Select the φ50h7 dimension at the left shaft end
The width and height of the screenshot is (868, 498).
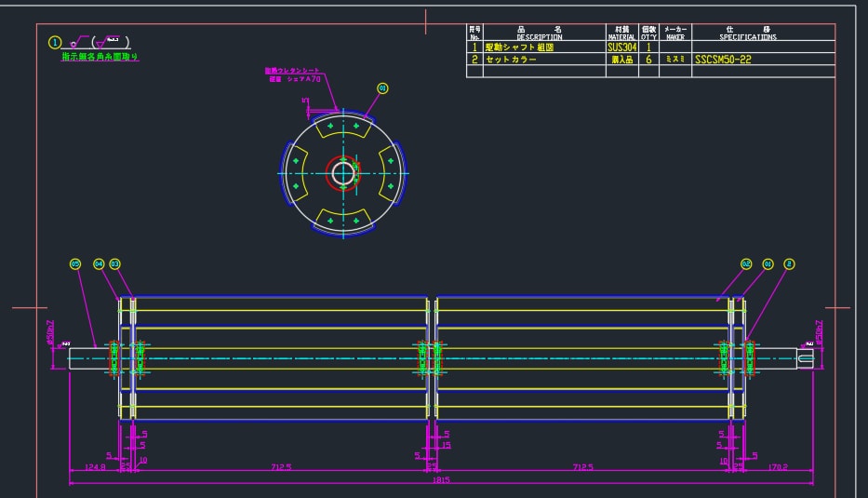tap(51, 332)
